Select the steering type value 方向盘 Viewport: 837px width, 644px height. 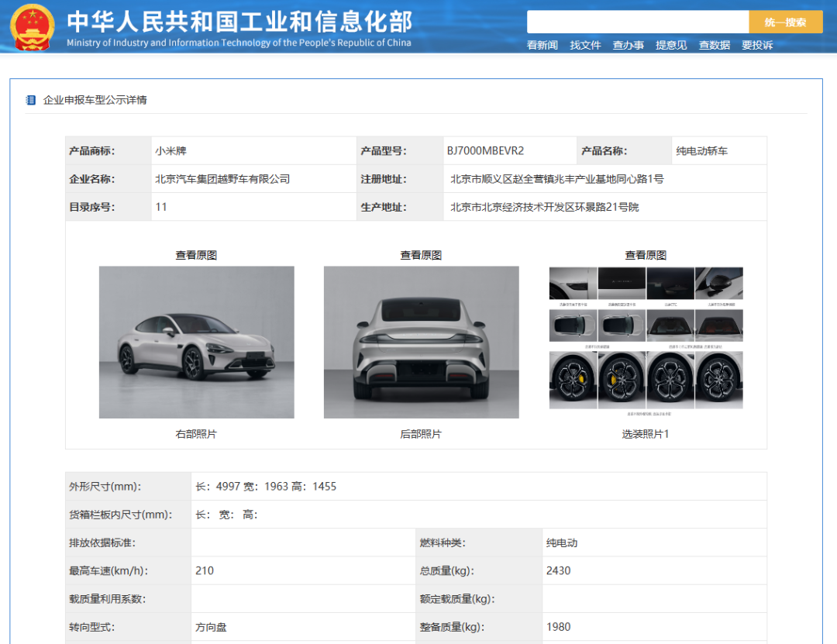[211, 627]
